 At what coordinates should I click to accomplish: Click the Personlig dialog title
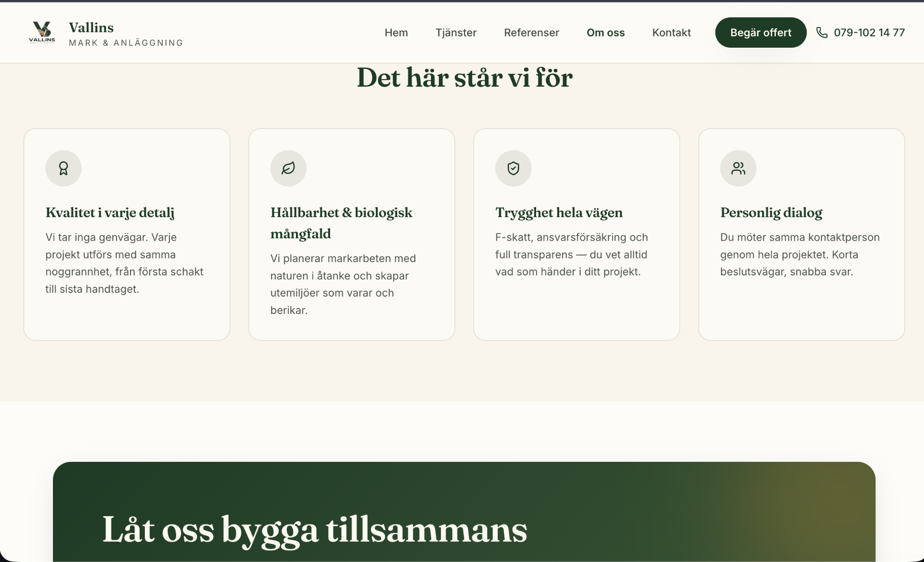(771, 212)
